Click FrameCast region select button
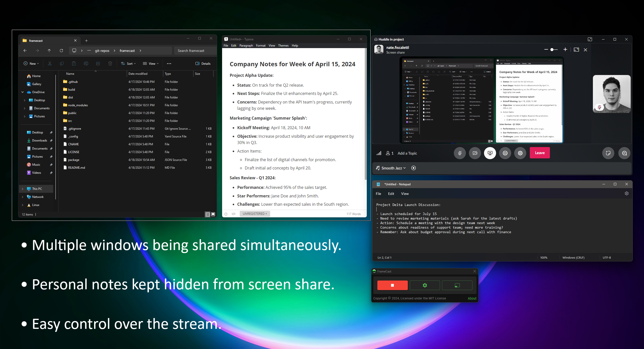 click(x=457, y=285)
